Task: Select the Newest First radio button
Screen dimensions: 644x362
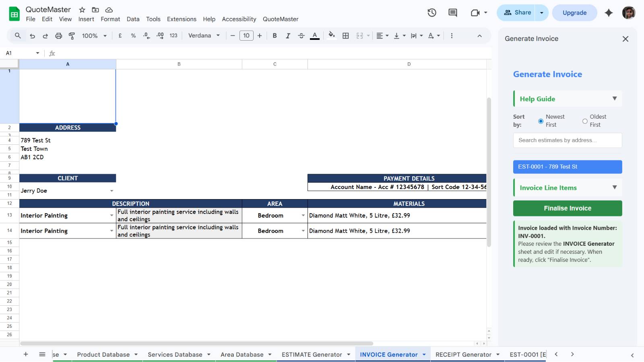Action: click(x=540, y=121)
